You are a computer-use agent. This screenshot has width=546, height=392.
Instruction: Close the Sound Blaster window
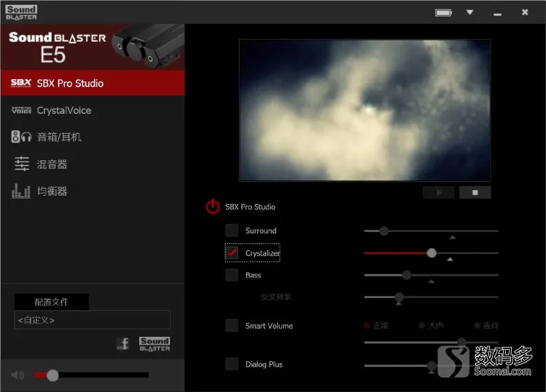[525, 12]
